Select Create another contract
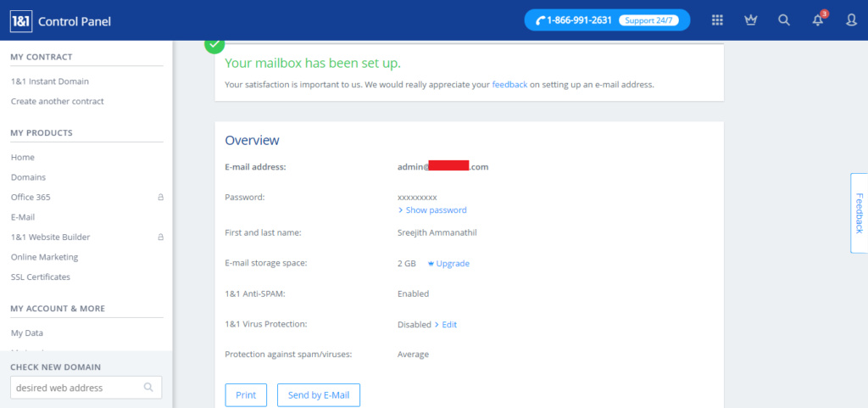 pyautogui.click(x=57, y=101)
